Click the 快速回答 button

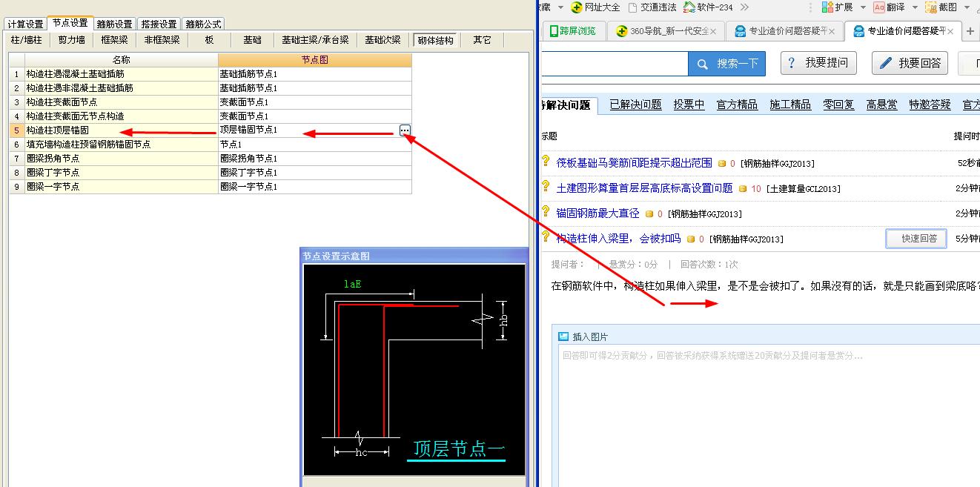tap(916, 238)
